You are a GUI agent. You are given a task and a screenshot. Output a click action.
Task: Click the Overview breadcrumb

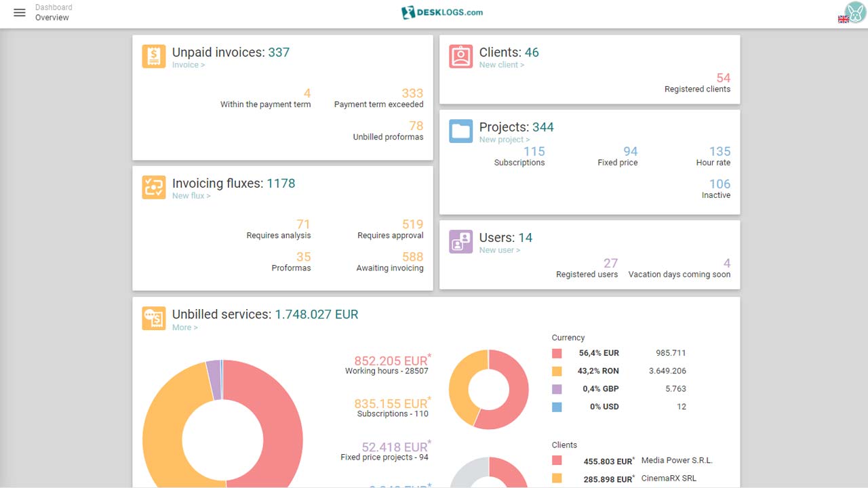(52, 18)
